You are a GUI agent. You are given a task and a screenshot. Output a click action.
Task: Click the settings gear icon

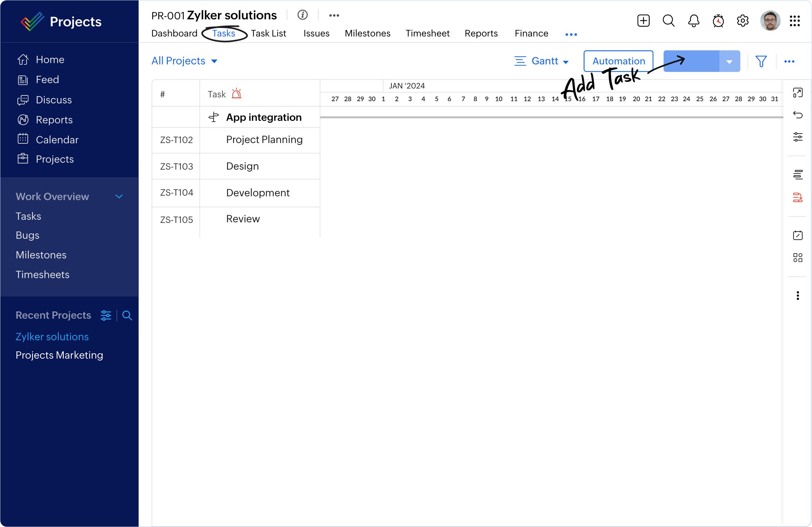tap(743, 21)
